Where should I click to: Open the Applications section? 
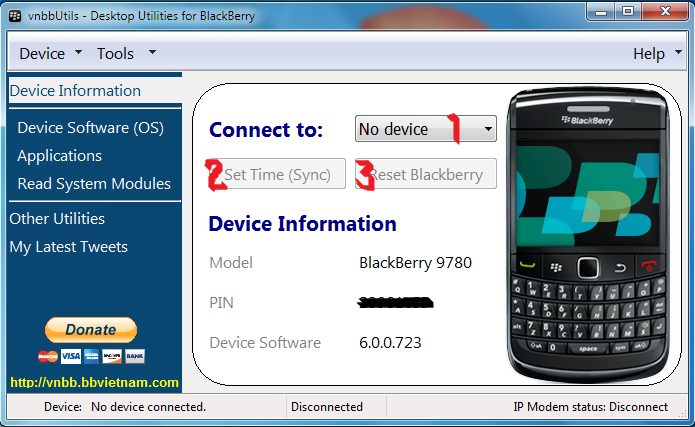[59, 156]
